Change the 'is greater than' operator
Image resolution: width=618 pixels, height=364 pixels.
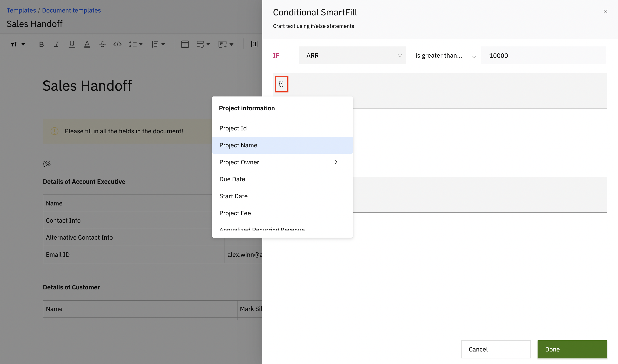point(445,56)
